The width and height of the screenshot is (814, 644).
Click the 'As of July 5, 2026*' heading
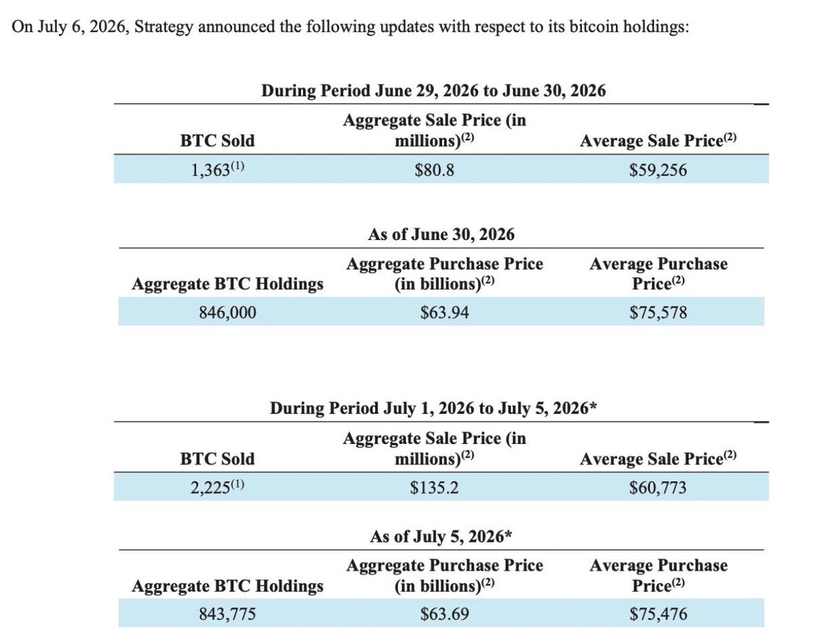(441, 536)
